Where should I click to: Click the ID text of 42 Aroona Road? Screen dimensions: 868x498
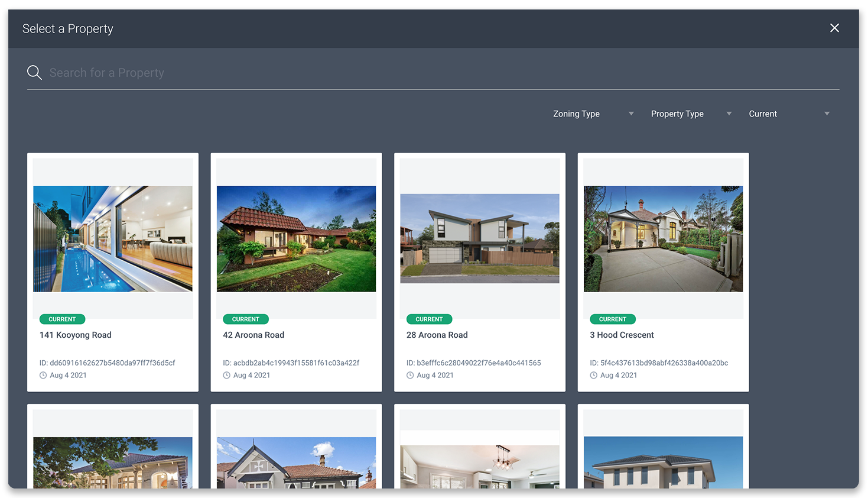291,363
